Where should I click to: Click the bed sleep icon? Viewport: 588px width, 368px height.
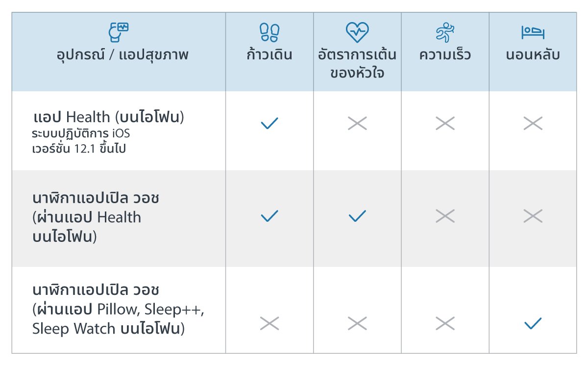coord(533,33)
